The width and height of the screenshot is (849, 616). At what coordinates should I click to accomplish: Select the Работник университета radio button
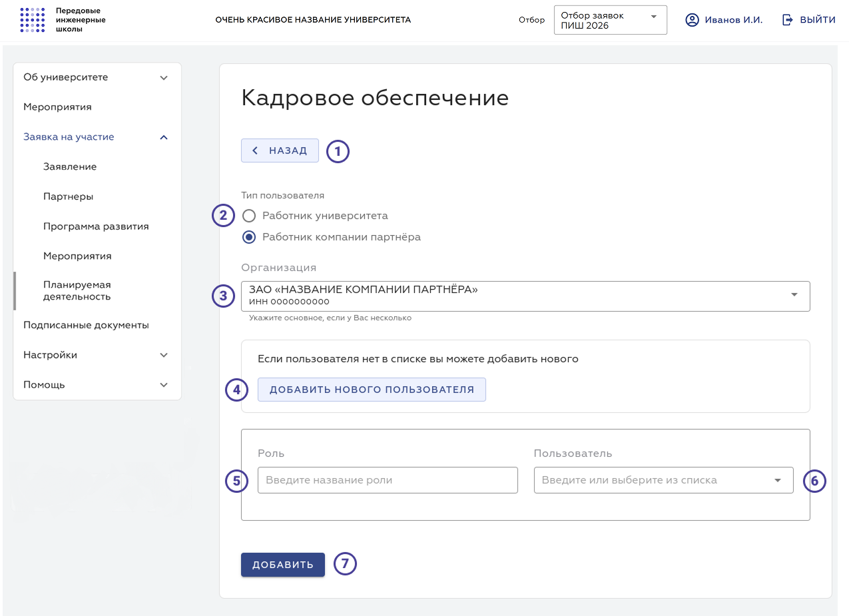click(x=249, y=216)
